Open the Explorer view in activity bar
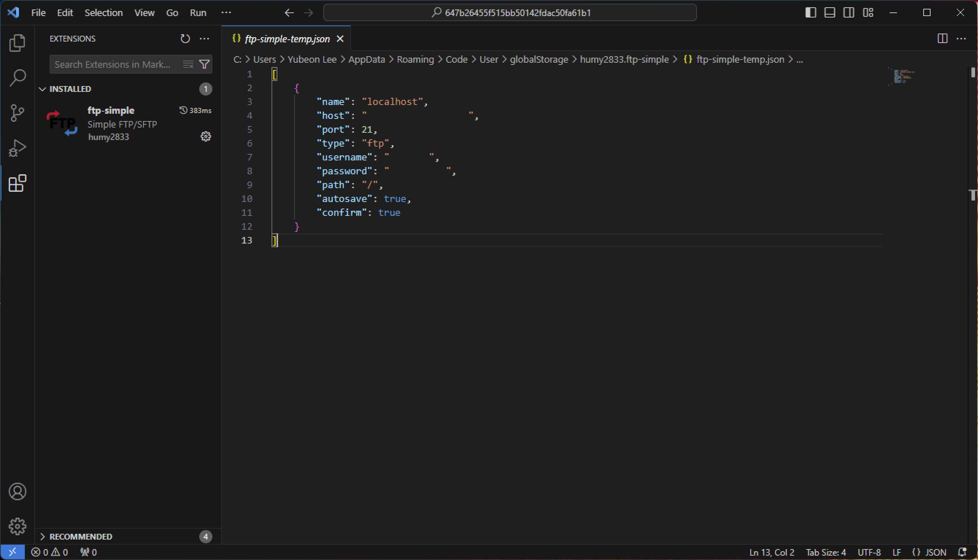The image size is (978, 560). pos(17,43)
